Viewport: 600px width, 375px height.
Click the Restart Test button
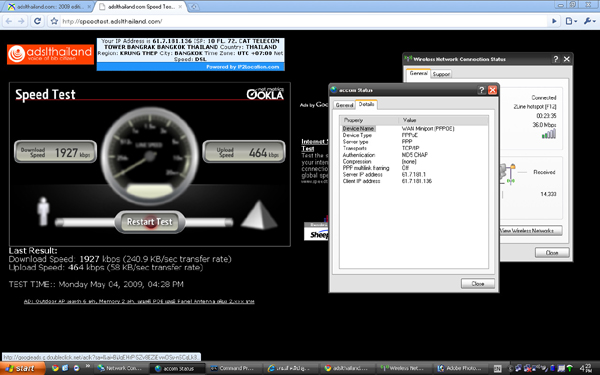[150, 222]
